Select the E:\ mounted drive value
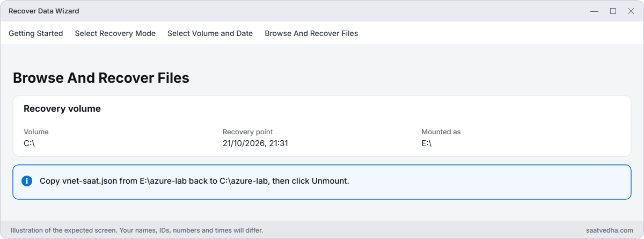 click(x=427, y=143)
